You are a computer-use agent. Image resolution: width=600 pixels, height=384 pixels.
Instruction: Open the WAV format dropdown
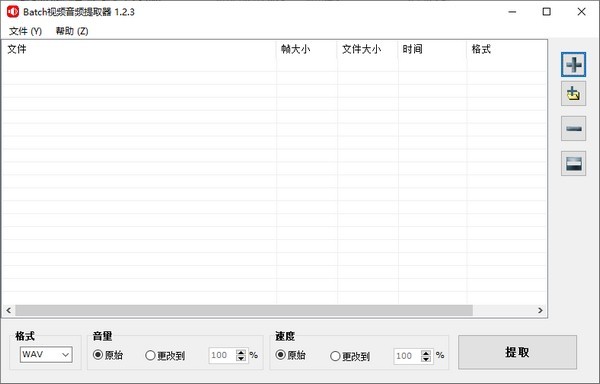point(46,355)
